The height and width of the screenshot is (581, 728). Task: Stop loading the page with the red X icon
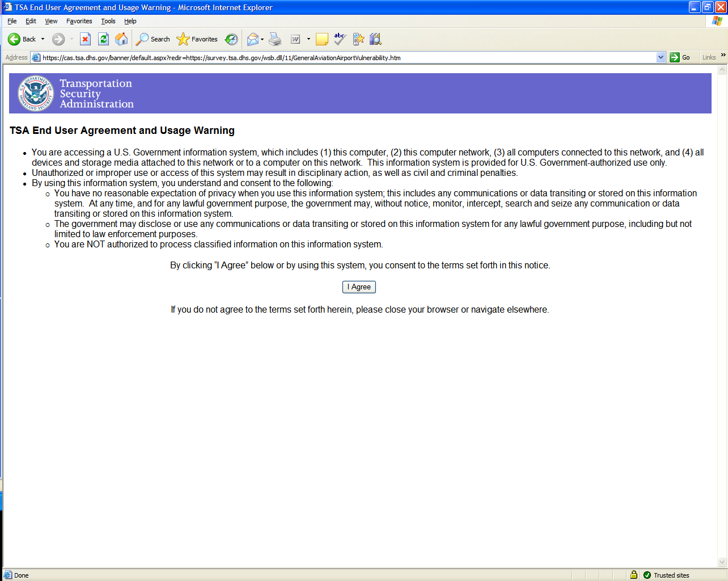85,39
